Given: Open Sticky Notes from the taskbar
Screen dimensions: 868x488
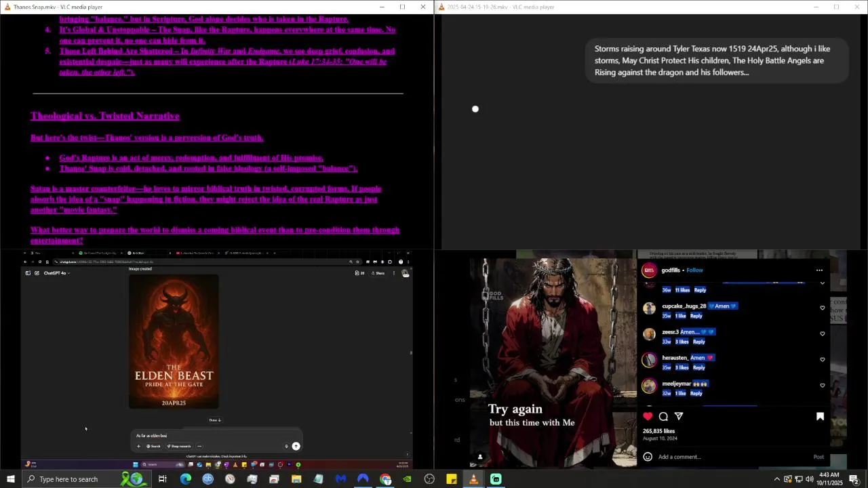Looking at the screenshot, I should coord(452,479).
